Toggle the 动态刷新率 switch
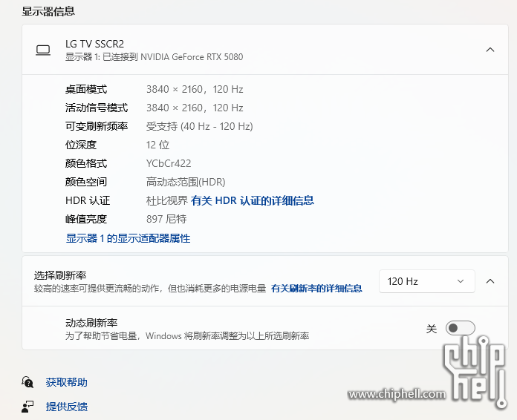Viewport: 517px width, 420px height. coord(460,328)
